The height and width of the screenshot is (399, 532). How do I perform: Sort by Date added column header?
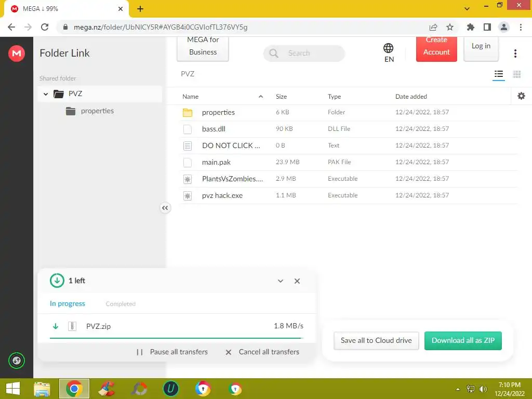tap(411, 96)
